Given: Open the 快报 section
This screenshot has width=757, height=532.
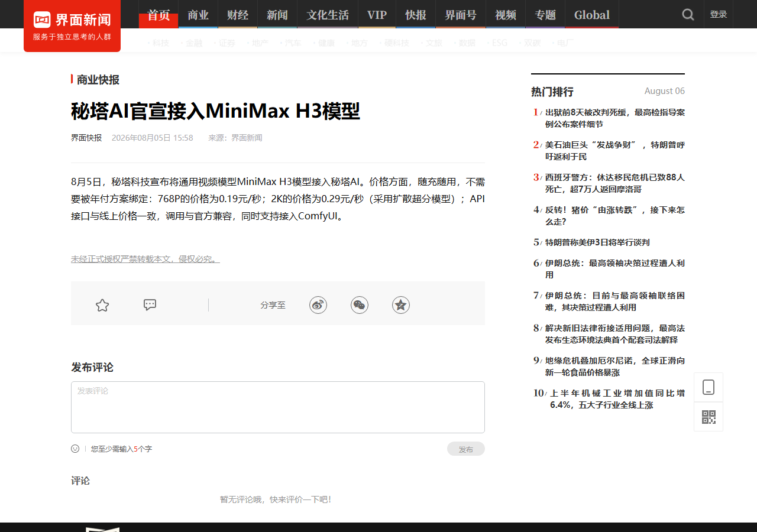Looking at the screenshot, I should [x=416, y=15].
